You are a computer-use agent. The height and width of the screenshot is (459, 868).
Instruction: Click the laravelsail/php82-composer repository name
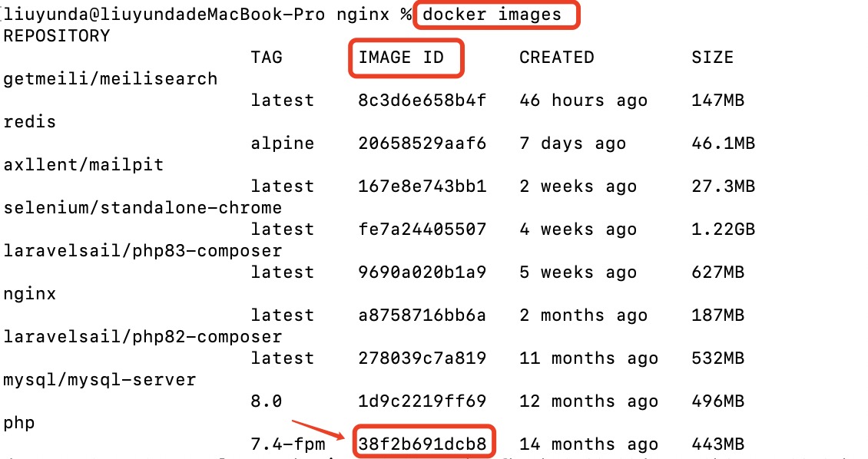(143, 337)
